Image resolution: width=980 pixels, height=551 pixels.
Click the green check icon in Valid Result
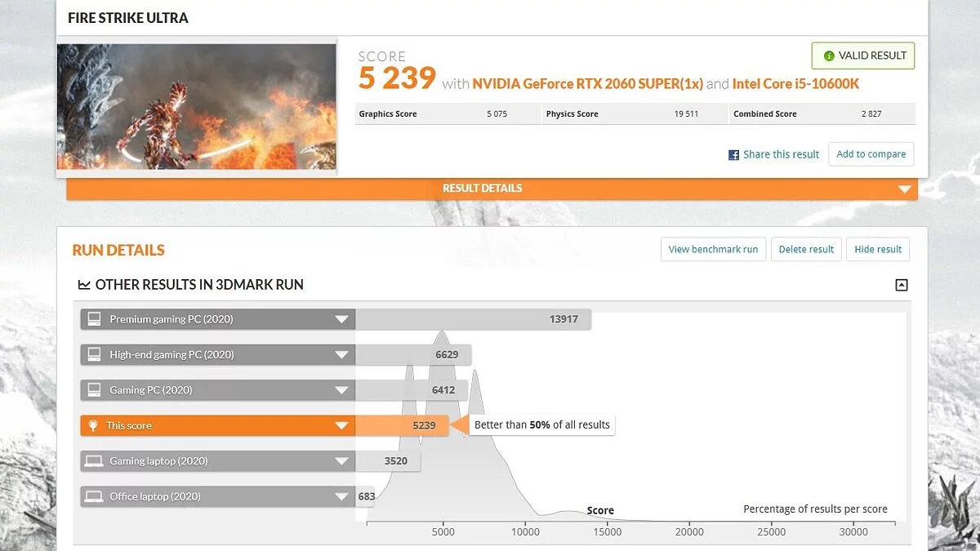tap(829, 56)
